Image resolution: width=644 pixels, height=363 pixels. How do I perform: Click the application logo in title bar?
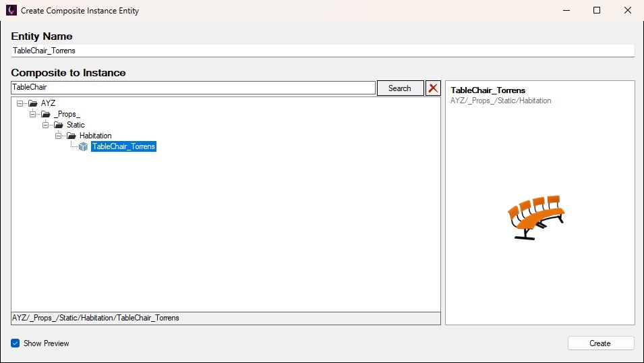coord(11,10)
